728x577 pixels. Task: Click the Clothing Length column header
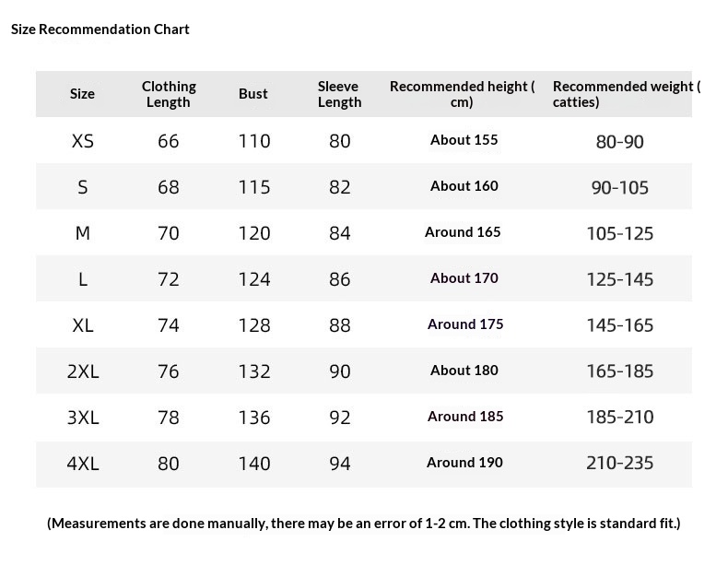pos(169,94)
